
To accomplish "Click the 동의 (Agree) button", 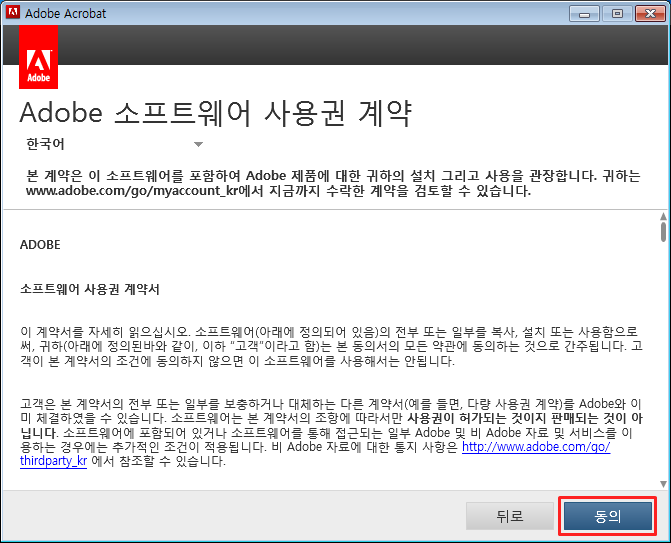I will pos(608,516).
